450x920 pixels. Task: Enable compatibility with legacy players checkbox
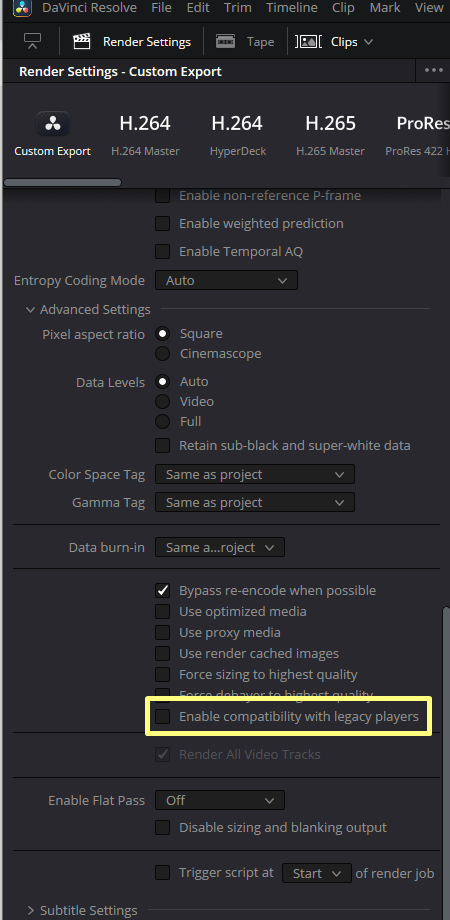(x=163, y=716)
